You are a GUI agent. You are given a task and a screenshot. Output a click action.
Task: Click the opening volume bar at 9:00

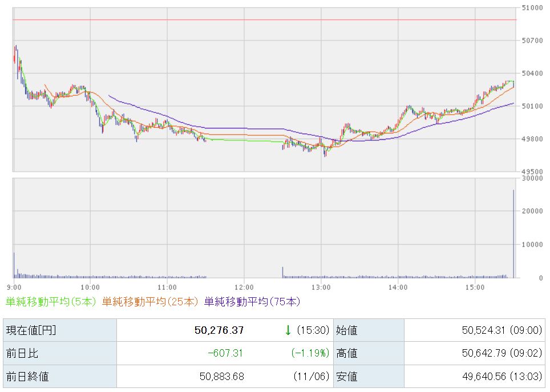tap(14, 265)
